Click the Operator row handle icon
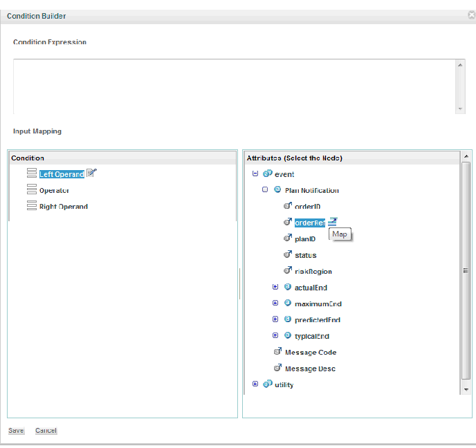476x448 pixels. (x=32, y=189)
